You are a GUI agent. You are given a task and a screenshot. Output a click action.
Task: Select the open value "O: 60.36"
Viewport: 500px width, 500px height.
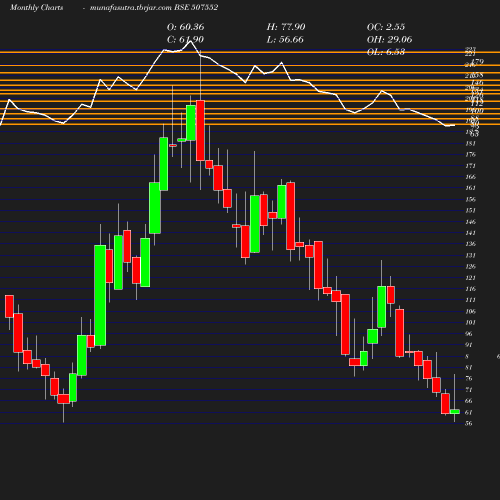(x=186, y=27)
